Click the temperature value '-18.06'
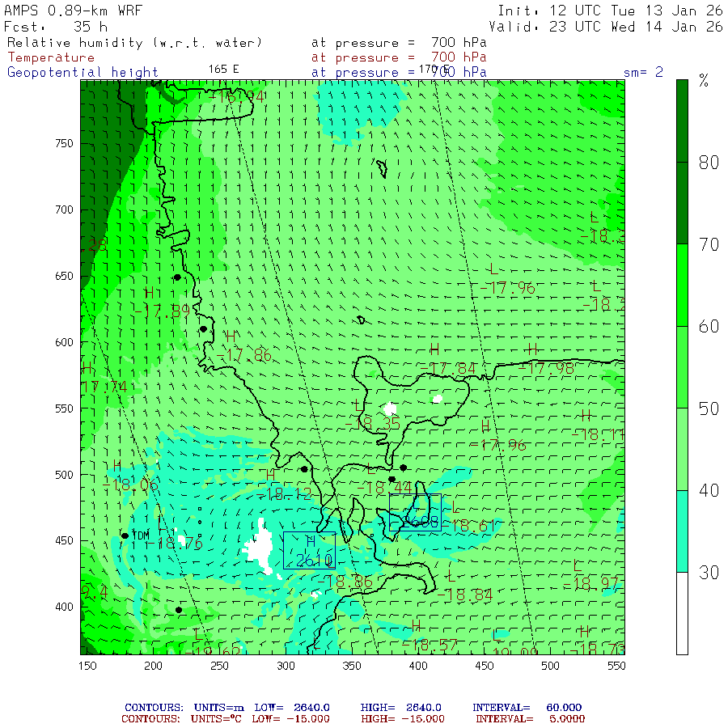 (x=130, y=485)
